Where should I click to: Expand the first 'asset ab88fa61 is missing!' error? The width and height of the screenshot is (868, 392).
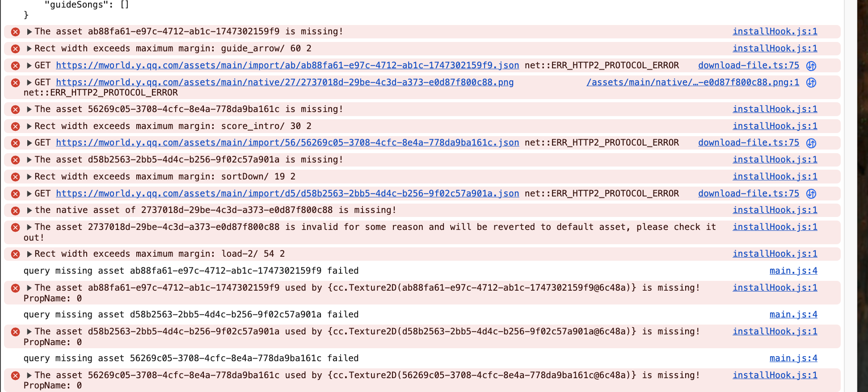point(29,32)
